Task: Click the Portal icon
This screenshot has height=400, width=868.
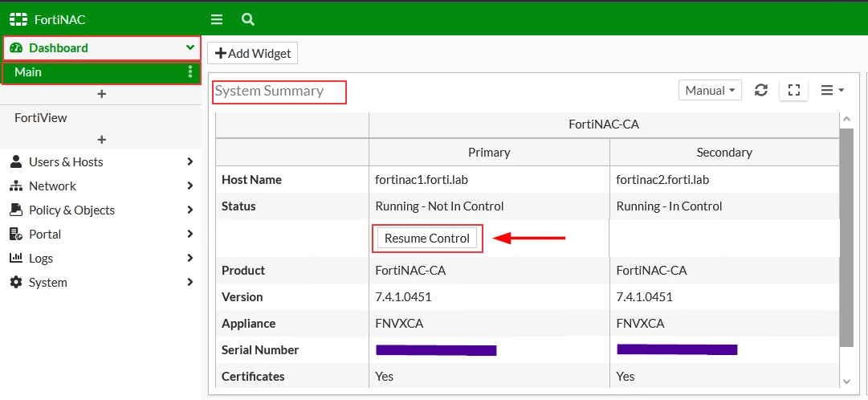Action: 16,235
